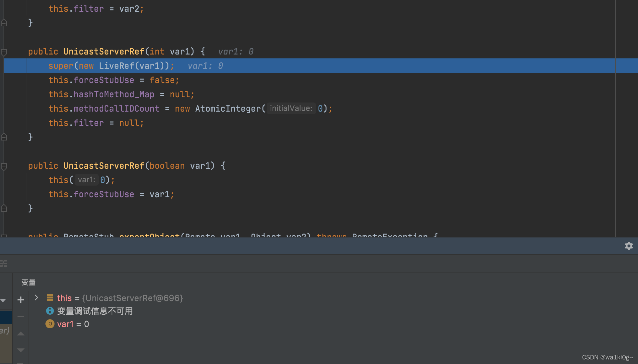This screenshot has height=364, width=638.
Task: Select var1 = 0 parameter row
Action: [x=333, y=324]
